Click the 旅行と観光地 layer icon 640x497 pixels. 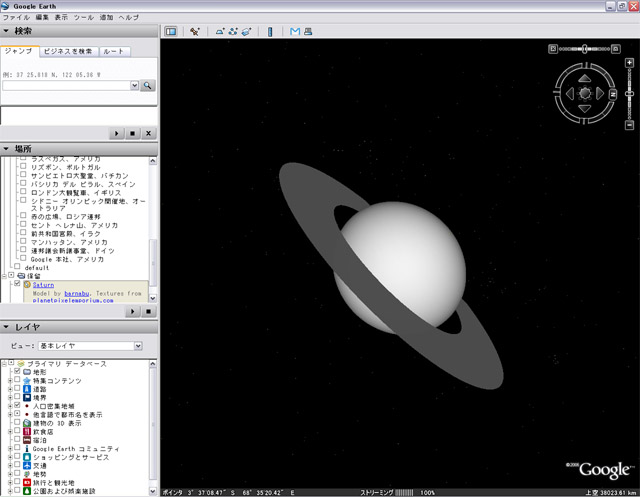[27, 483]
